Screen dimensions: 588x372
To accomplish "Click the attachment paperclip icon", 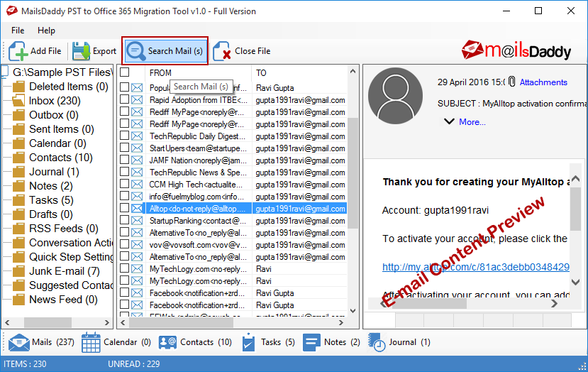I will pyautogui.click(x=512, y=82).
